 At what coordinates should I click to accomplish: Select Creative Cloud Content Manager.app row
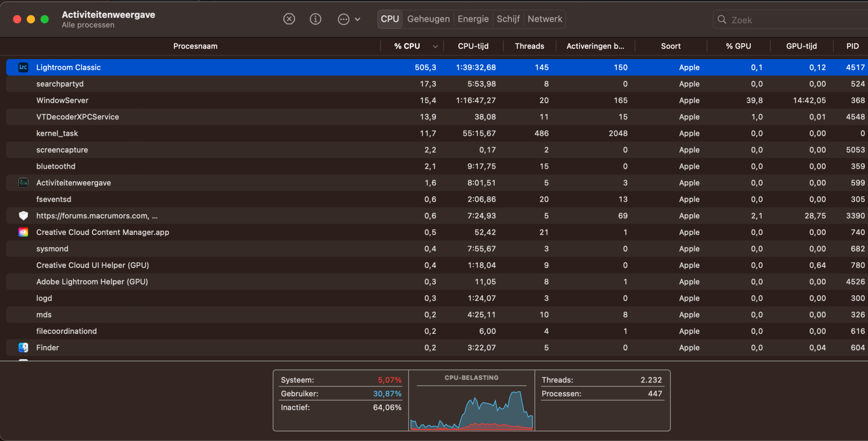(437, 232)
